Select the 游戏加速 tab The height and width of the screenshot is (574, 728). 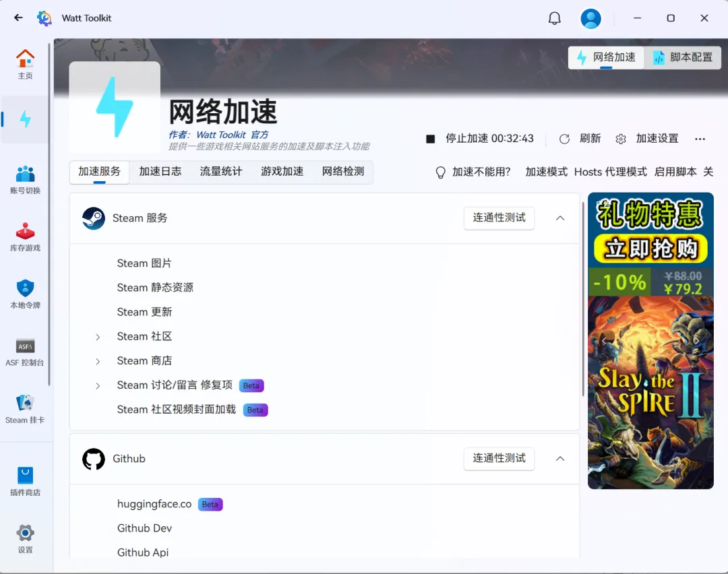point(282,172)
